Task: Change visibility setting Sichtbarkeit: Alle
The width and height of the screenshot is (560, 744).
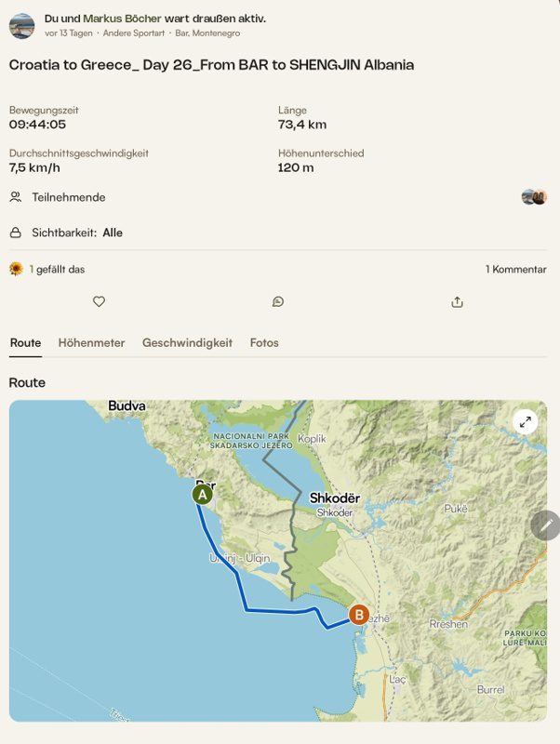Action: point(77,232)
